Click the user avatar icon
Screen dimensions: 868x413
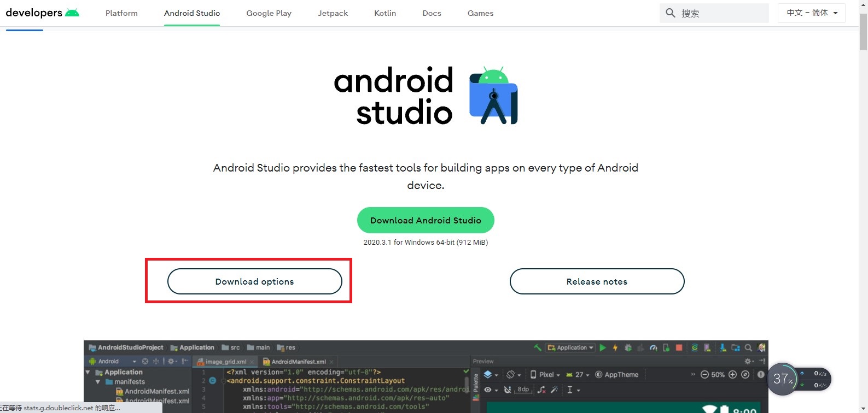[761, 347]
